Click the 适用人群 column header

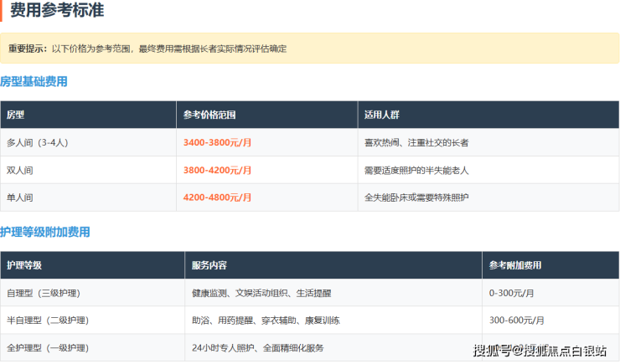pos(381,115)
